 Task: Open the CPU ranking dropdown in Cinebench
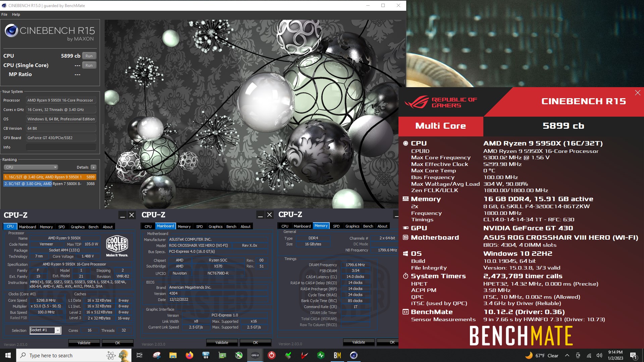[31, 167]
